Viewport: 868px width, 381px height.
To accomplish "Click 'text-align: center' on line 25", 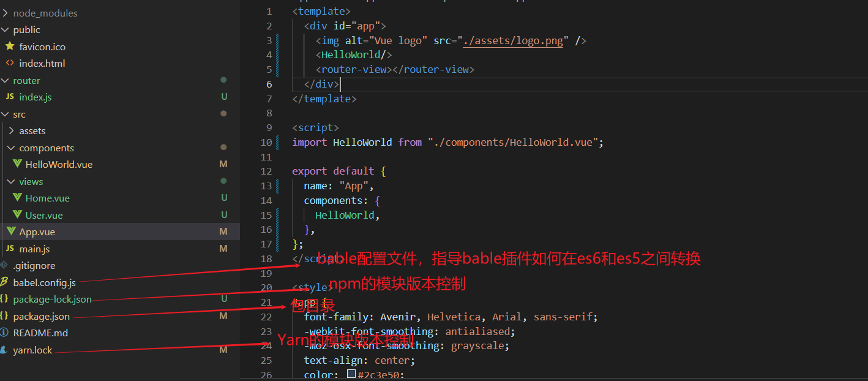I will click(x=359, y=360).
